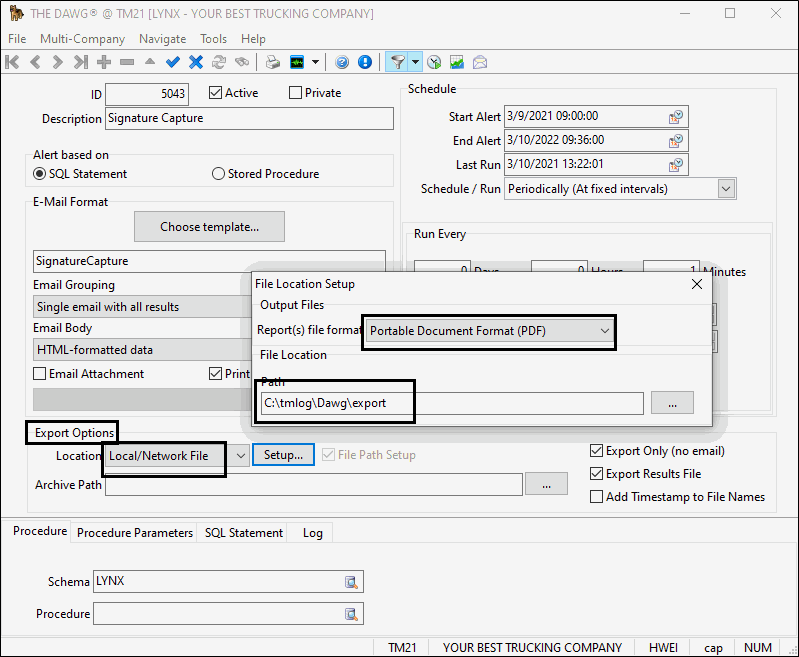Click the add record plus icon
Image resolution: width=799 pixels, height=657 pixels.
coord(104,62)
